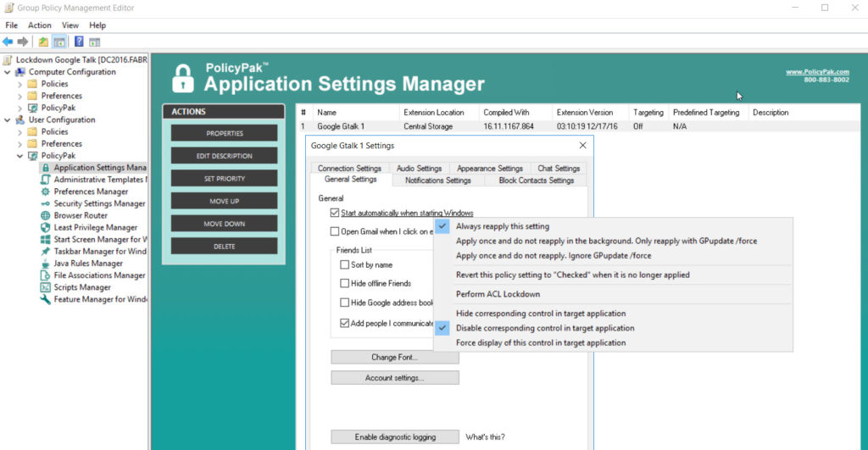Screen dimensions: 868x450
Task: Click the Forward arrow toolbar icon
Action: click(23, 42)
